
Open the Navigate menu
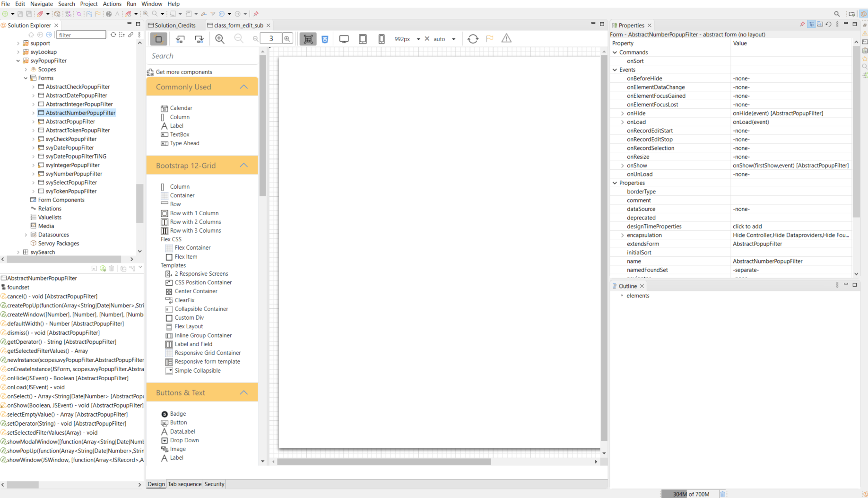pos(42,4)
